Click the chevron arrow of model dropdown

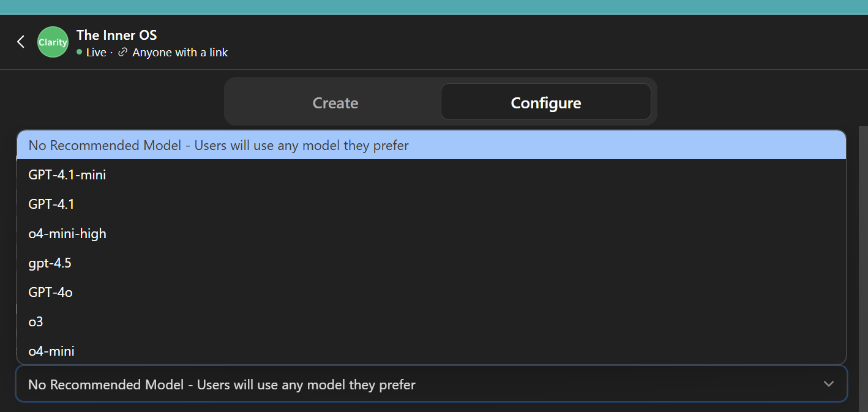pyautogui.click(x=828, y=384)
